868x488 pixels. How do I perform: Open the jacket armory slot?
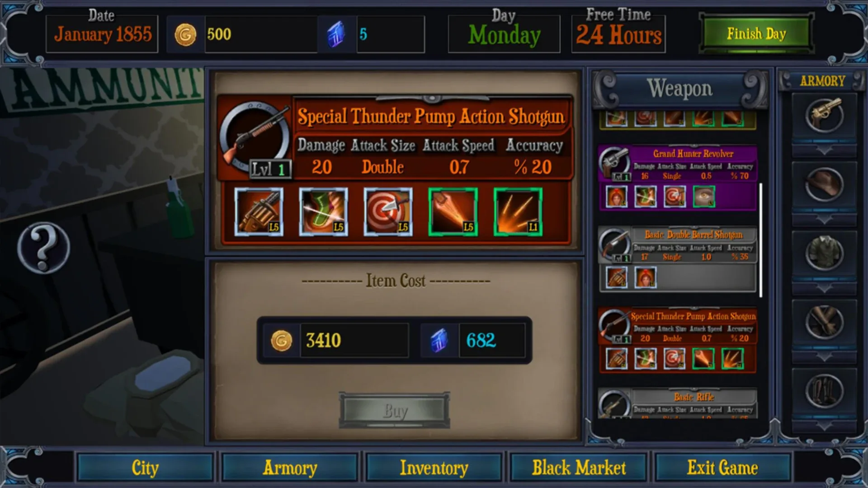[x=824, y=253]
